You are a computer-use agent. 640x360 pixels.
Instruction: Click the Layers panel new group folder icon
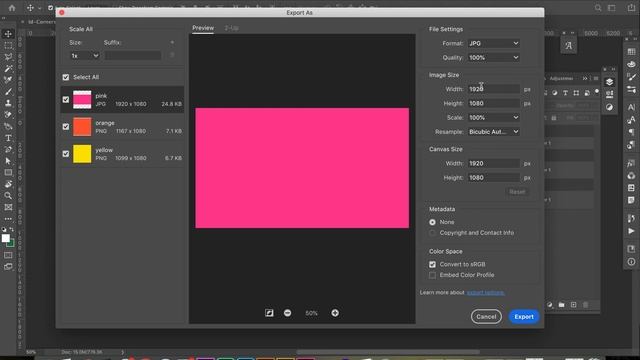pyautogui.click(x=562, y=305)
